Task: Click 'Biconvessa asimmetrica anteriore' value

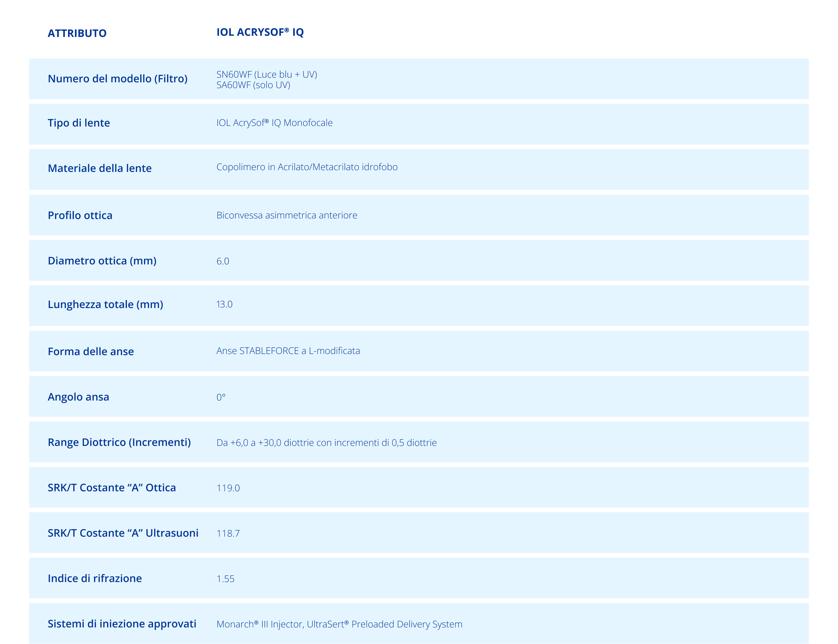Action: (287, 215)
